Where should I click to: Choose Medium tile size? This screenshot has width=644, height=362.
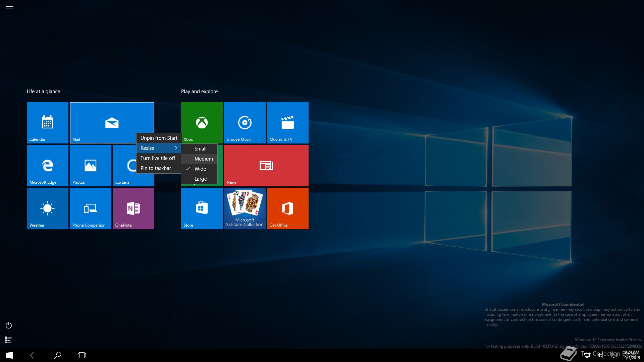[199, 159]
